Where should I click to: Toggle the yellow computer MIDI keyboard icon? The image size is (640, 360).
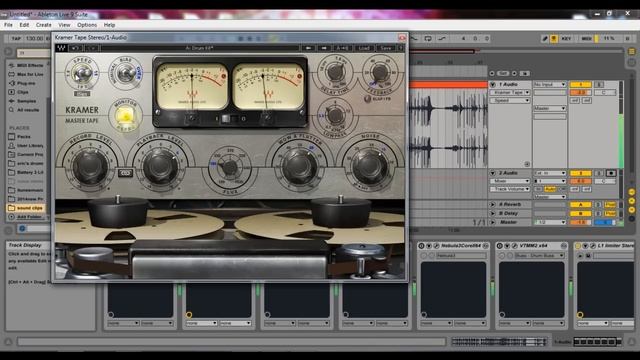(x=554, y=38)
